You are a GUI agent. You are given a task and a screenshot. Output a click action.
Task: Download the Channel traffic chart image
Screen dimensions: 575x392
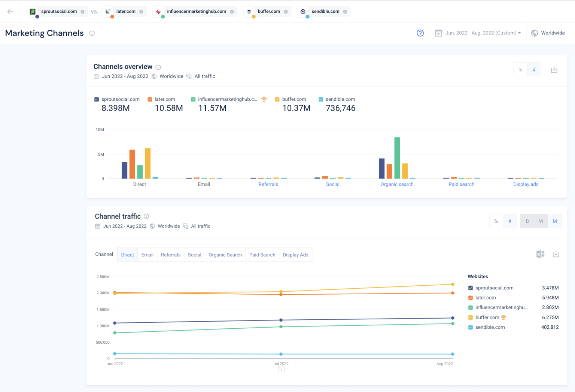[x=556, y=254]
